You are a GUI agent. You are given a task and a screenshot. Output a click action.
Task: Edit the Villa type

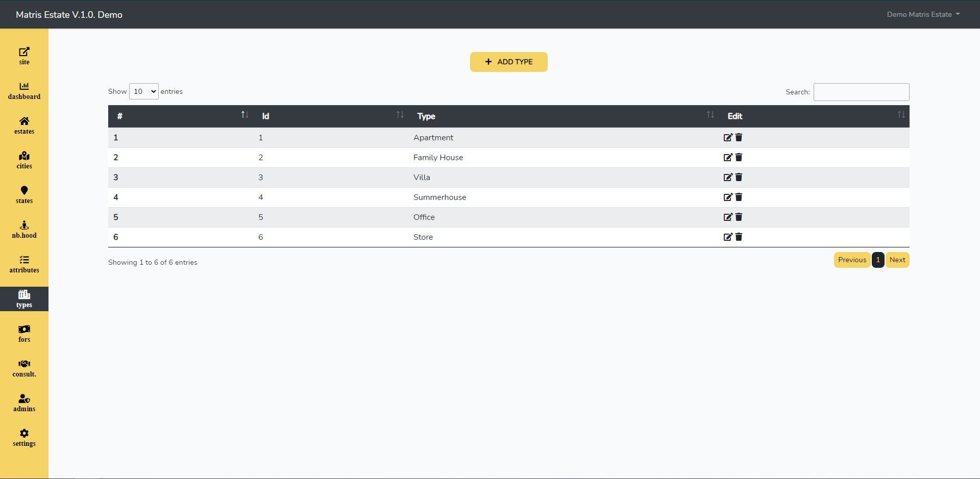click(728, 177)
